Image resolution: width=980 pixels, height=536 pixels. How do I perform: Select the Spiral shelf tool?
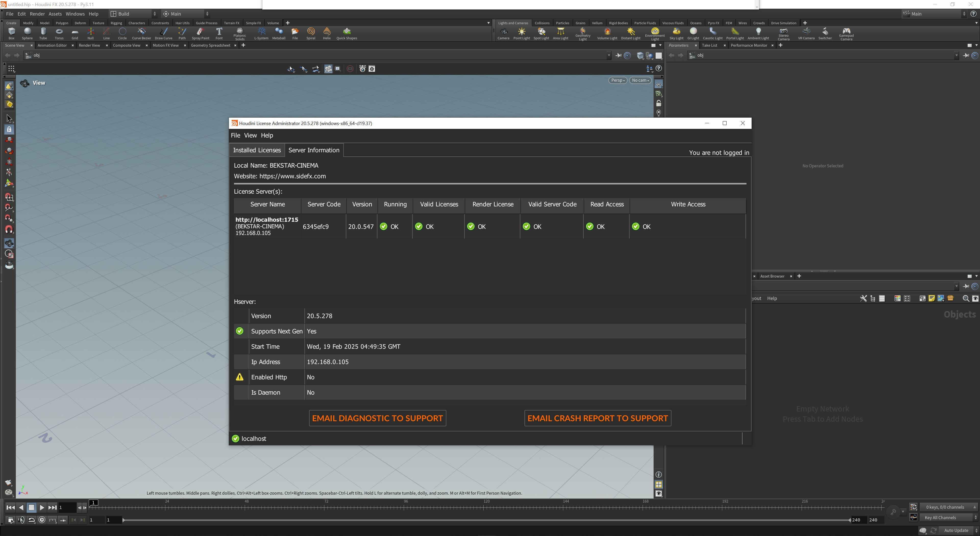311,33
